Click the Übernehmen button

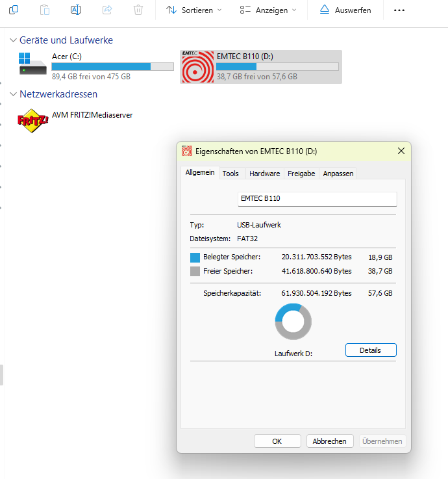(x=382, y=441)
